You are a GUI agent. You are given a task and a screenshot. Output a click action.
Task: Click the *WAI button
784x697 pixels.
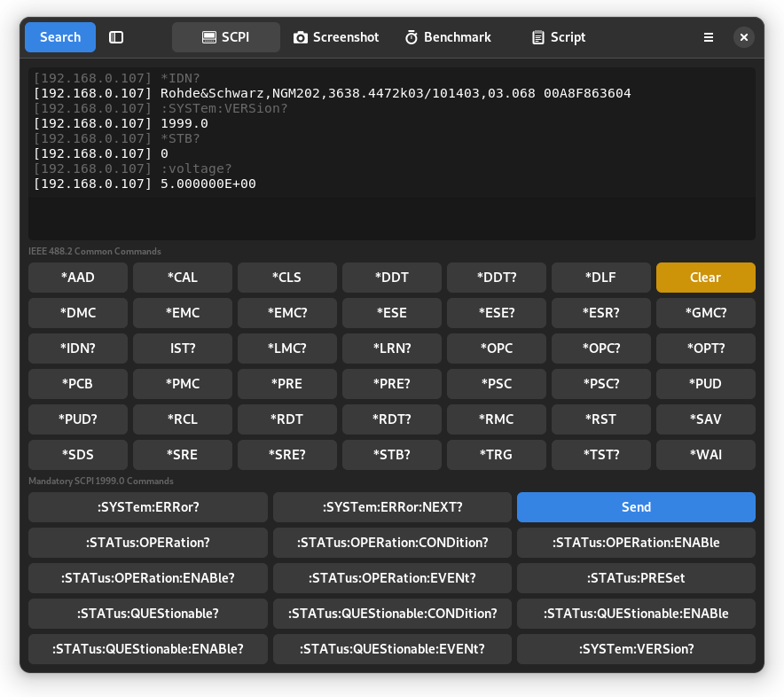pos(705,455)
